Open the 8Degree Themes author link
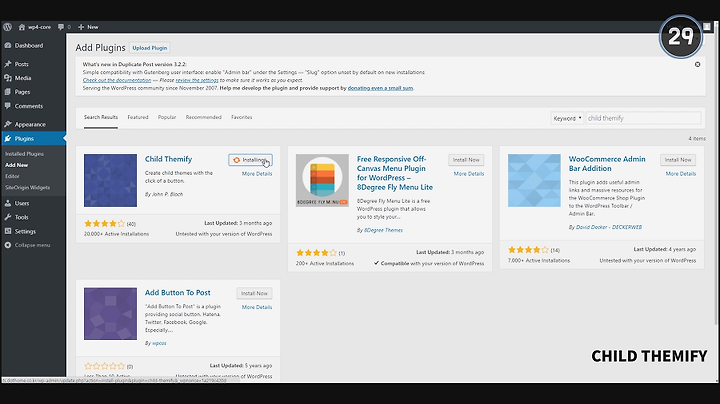 (383, 230)
